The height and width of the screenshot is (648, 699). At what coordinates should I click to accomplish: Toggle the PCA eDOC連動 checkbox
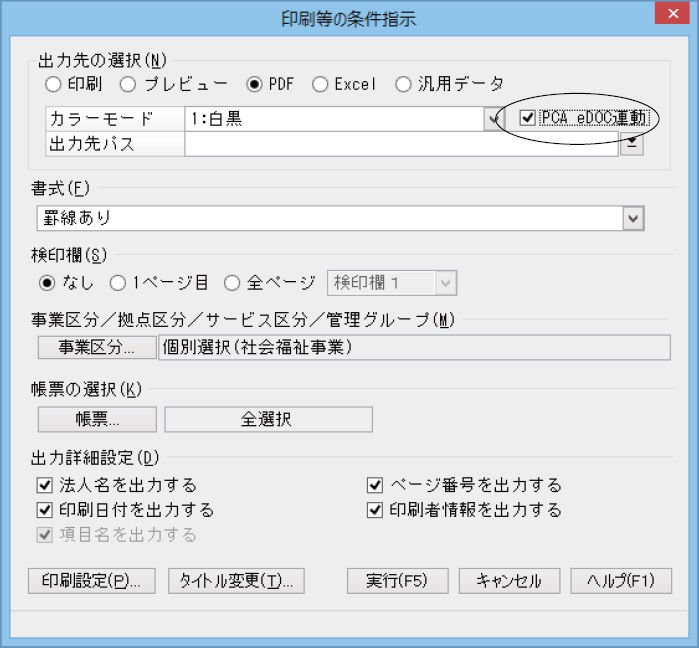528,118
